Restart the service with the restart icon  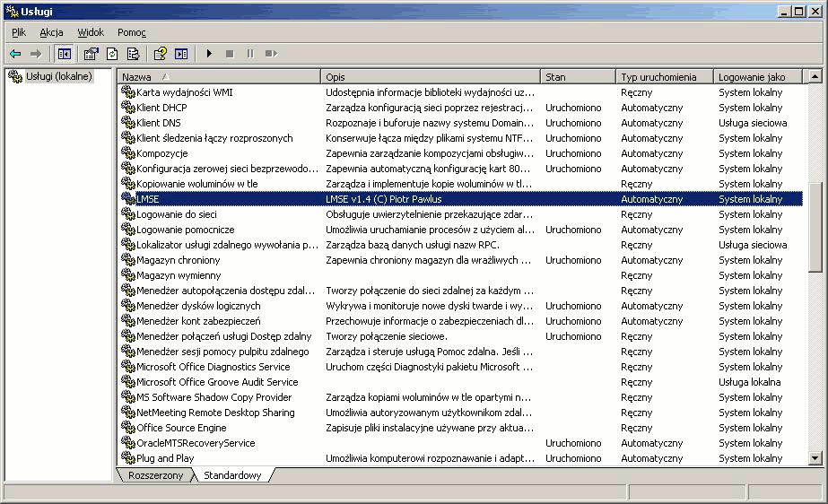(x=272, y=54)
